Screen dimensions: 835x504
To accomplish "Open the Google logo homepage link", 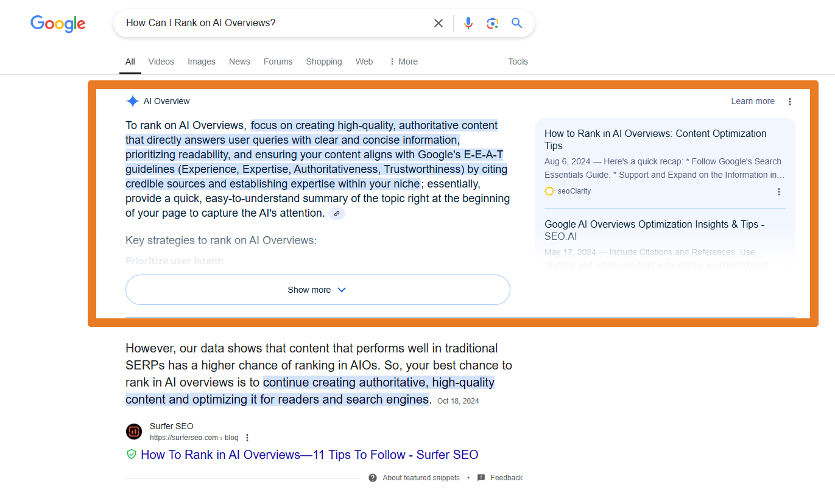I will (58, 24).
